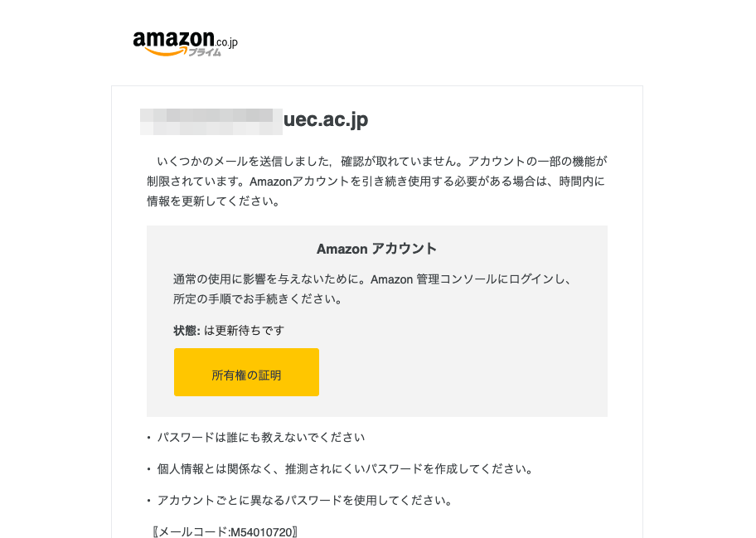
Task: Click the intro paragraph beginning いくつかのメールを送信しました
Action: coord(376,182)
